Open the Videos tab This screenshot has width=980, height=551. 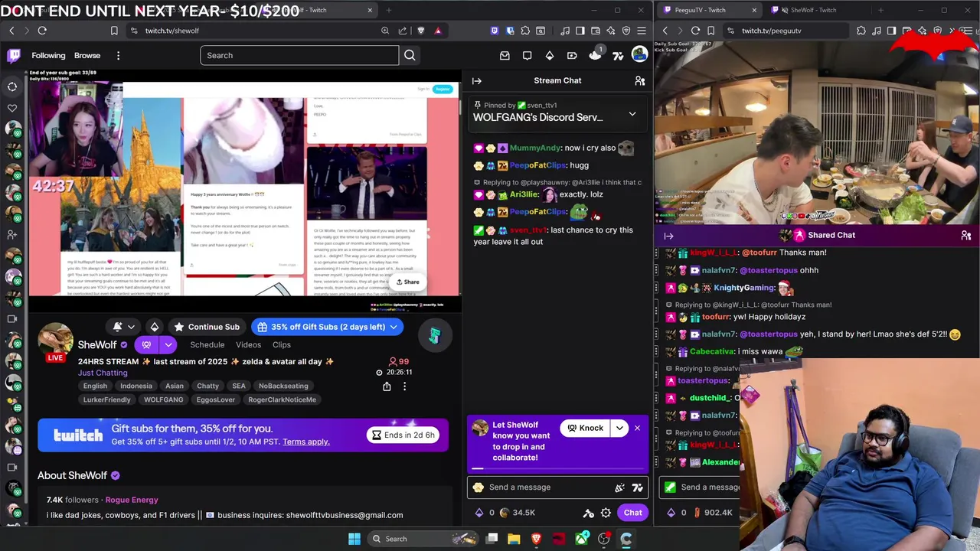click(248, 345)
